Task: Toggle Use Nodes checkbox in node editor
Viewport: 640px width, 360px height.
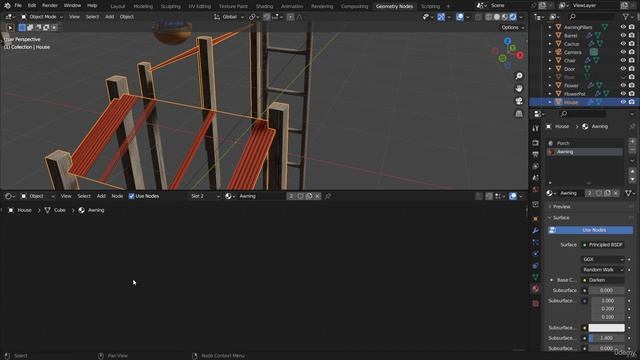Action: point(131,196)
